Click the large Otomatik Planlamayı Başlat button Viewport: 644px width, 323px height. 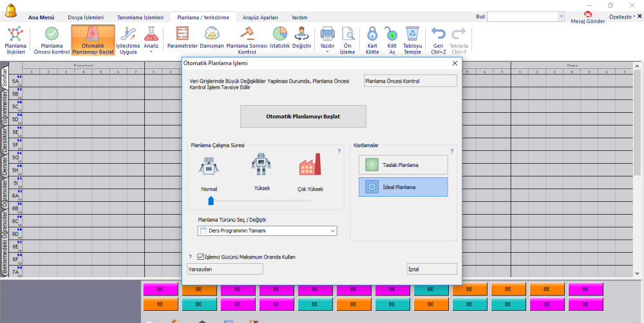[x=303, y=116]
